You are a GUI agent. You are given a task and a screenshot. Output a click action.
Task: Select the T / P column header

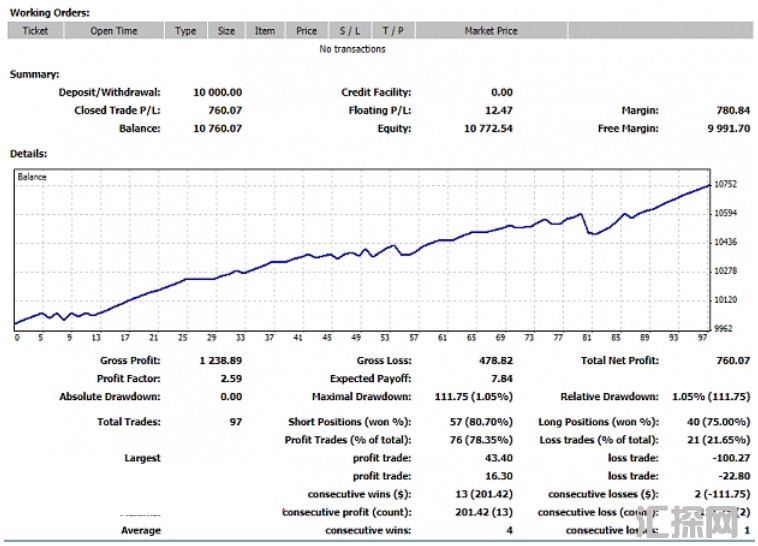point(392,31)
